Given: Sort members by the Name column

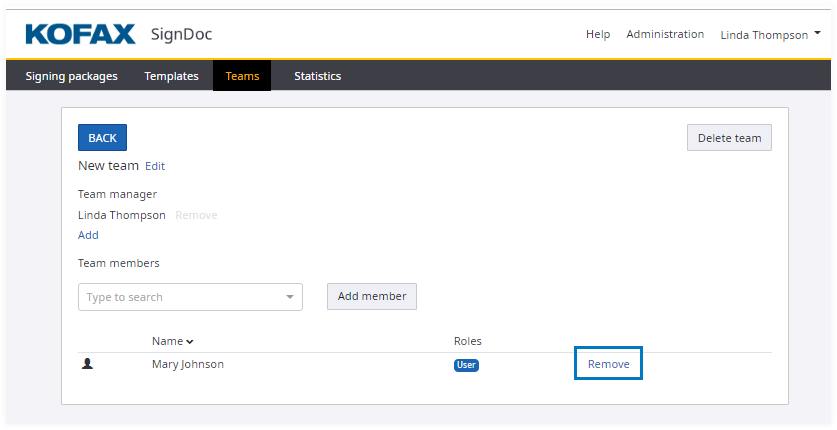Looking at the screenshot, I should [x=172, y=342].
